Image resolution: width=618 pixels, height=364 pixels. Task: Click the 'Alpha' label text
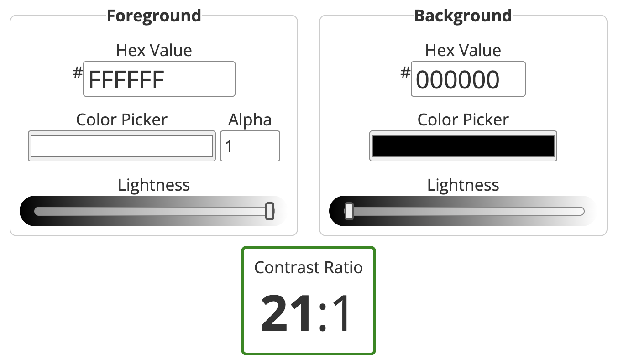coord(250,120)
